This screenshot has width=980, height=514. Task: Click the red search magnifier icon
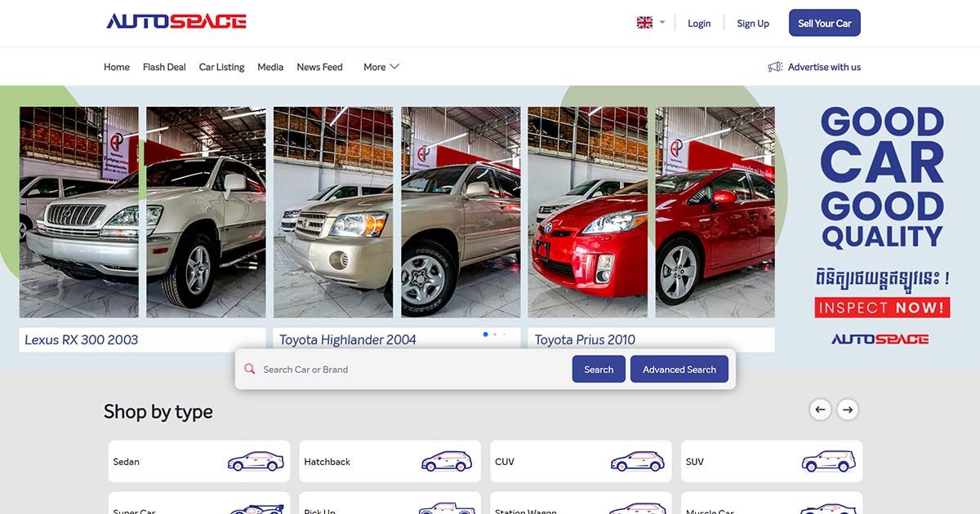pos(250,370)
